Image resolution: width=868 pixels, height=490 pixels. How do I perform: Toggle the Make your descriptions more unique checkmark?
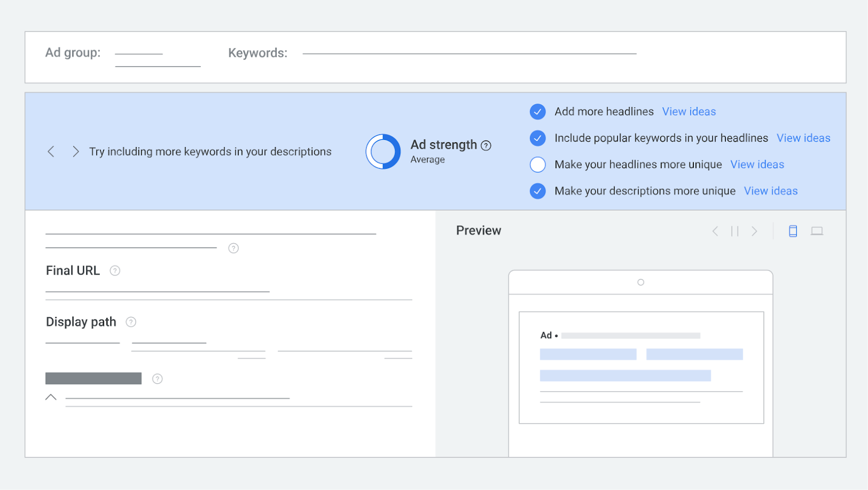coord(538,191)
